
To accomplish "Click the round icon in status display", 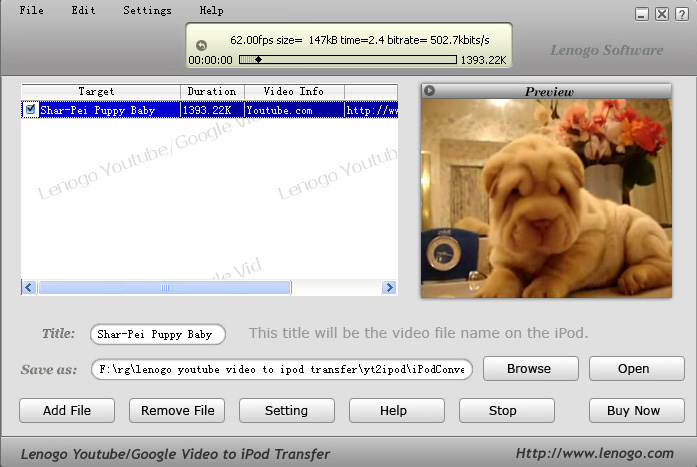I will pyautogui.click(x=201, y=45).
